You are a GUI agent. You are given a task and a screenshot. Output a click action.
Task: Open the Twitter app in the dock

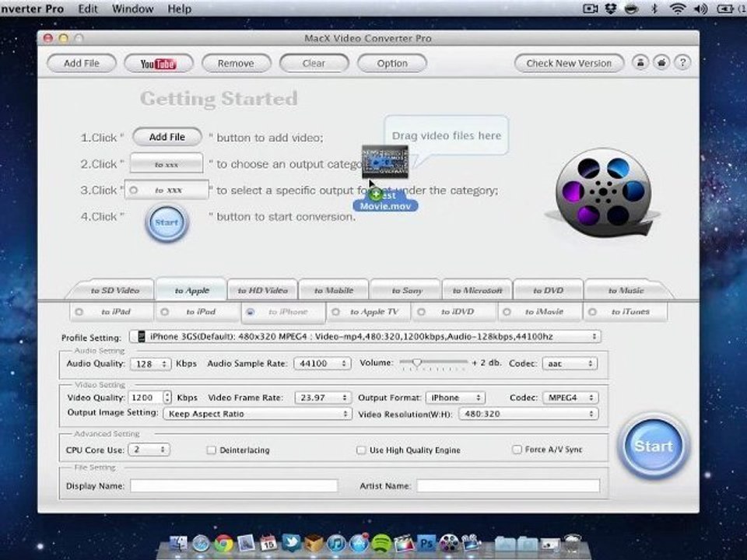[x=290, y=543]
